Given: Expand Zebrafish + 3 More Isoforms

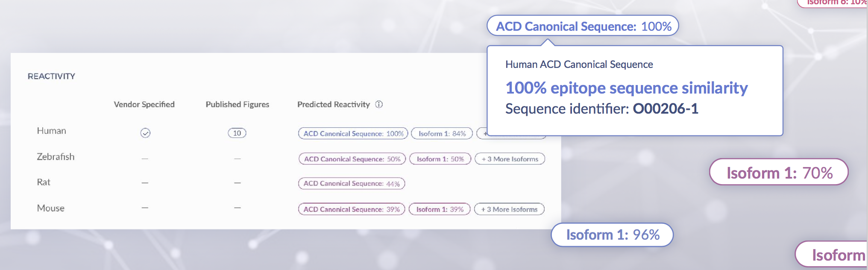Looking at the screenshot, I should (x=510, y=159).
